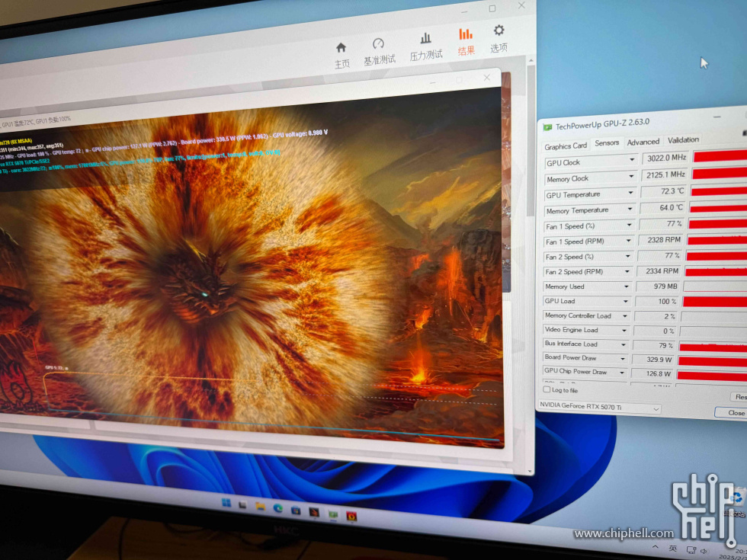Click the 126.8 W GPU Chip Power value

click(x=652, y=374)
